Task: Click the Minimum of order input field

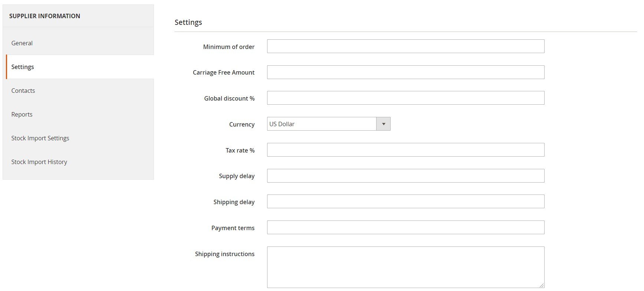Action: point(405,46)
